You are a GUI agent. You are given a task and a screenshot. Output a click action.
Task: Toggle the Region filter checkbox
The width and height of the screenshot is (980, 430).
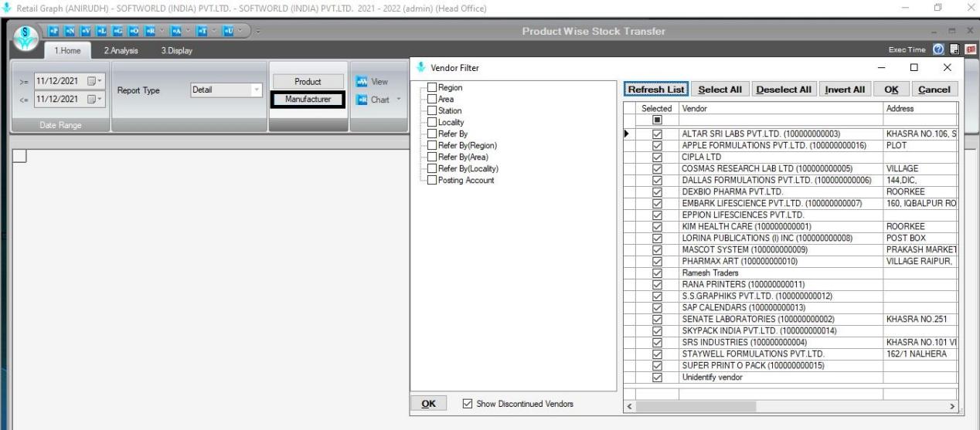point(432,87)
